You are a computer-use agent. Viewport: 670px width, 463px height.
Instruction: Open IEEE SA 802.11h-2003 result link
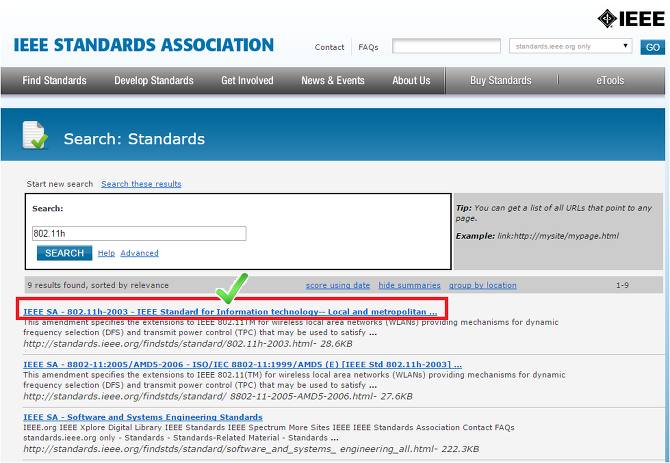click(x=230, y=311)
